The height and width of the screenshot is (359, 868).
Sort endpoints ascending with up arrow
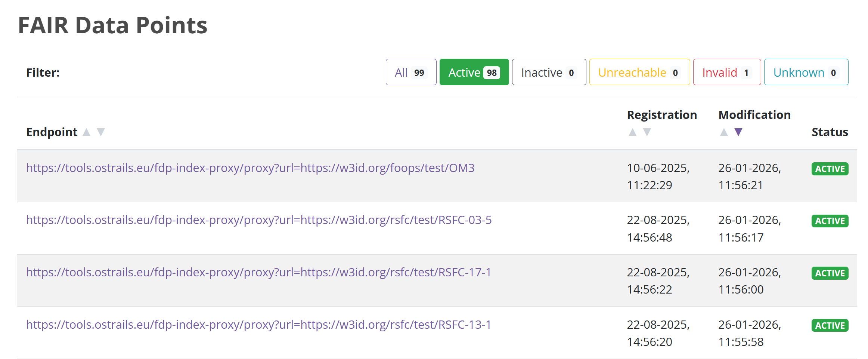(x=87, y=132)
